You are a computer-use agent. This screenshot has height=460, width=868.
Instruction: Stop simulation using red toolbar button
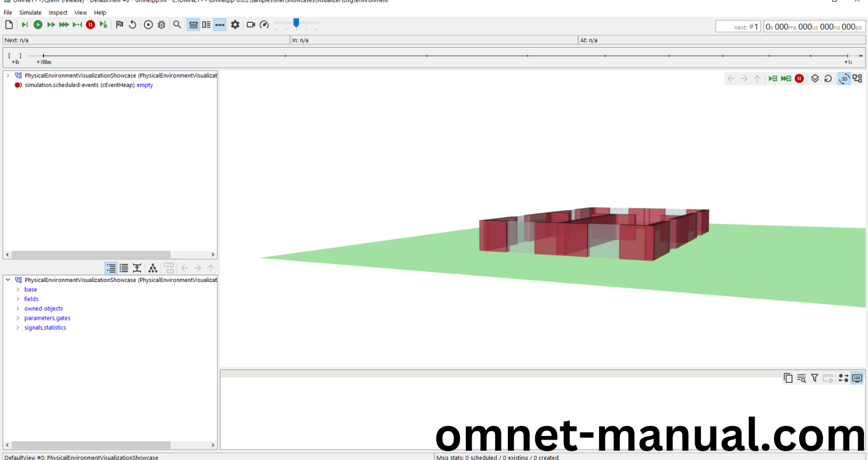pos(90,25)
